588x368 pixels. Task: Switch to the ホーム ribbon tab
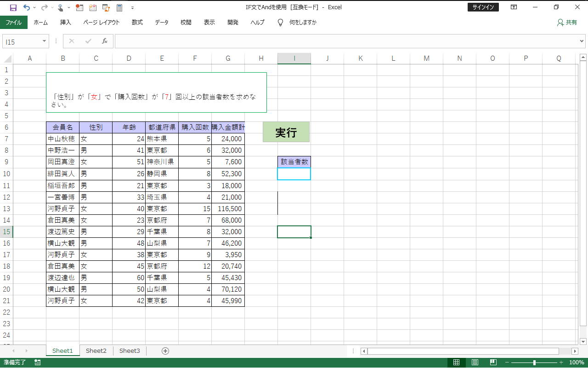41,22
